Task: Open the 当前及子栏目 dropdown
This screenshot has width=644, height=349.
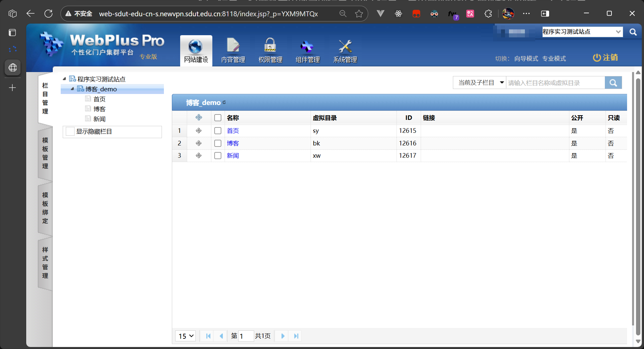Action: pos(479,82)
